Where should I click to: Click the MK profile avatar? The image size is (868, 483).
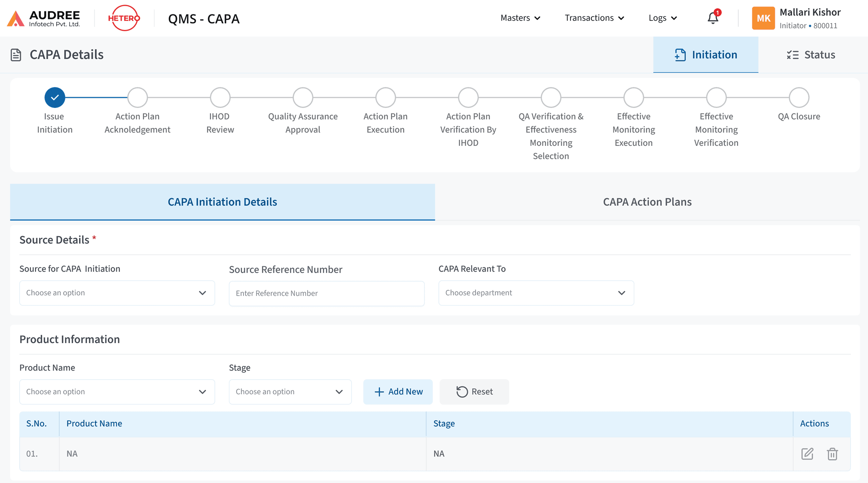[x=763, y=18]
